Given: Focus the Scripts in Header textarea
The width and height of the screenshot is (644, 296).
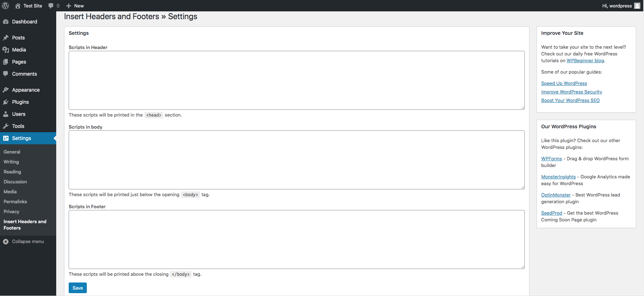Looking at the screenshot, I should 296,80.
